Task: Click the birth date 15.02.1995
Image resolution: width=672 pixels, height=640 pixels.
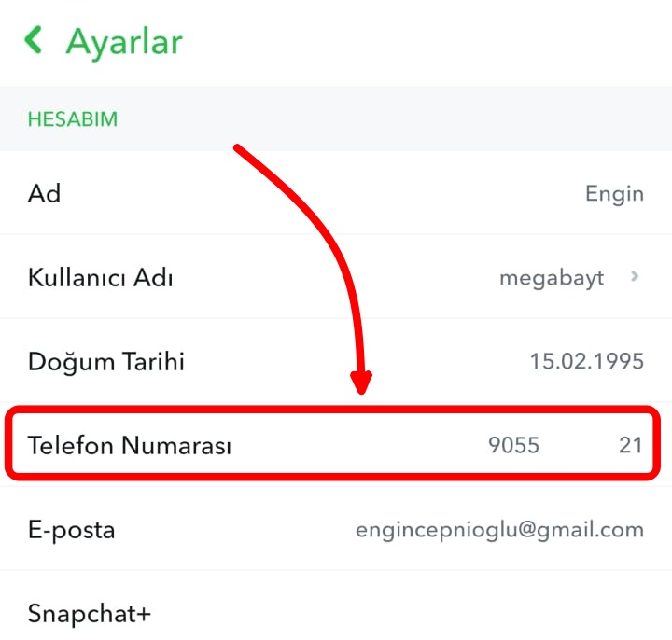Action: pos(586,362)
